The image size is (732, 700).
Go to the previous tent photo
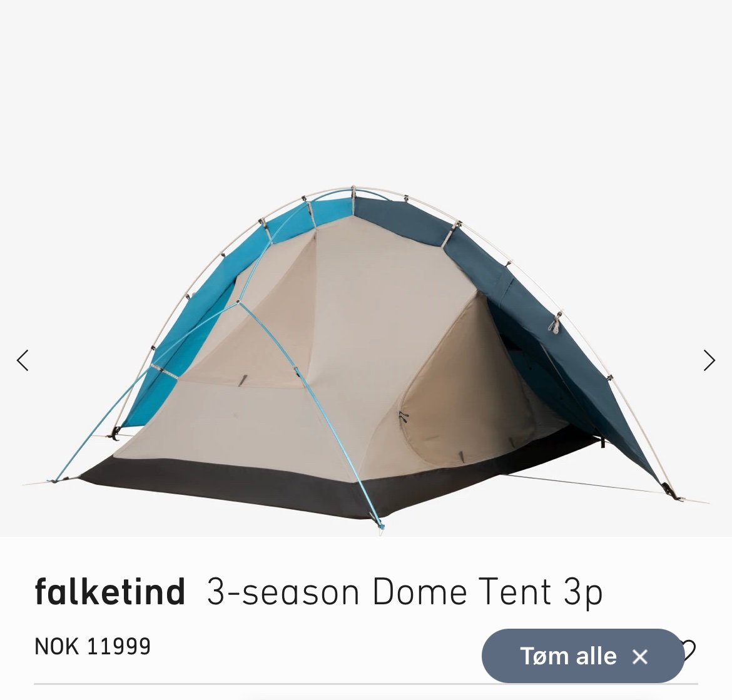point(23,360)
